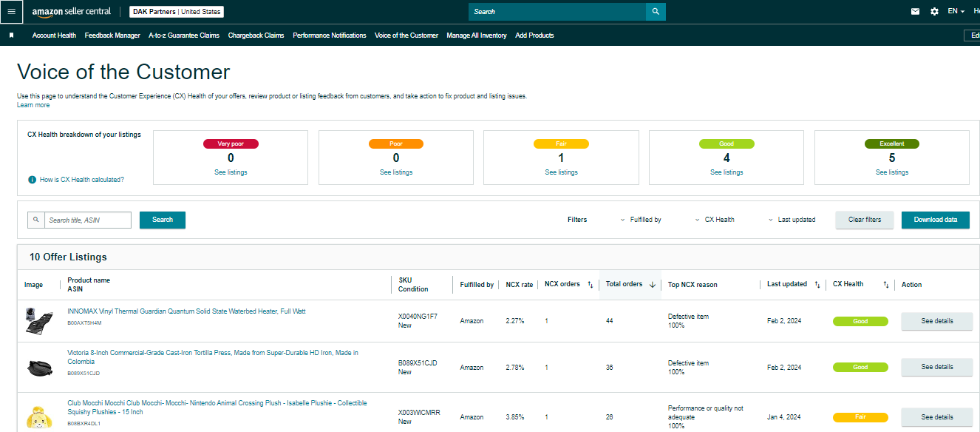The width and height of the screenshot is (980, 432).
Task: Open the EN language dropdown
Action: (x=956, y=12)
